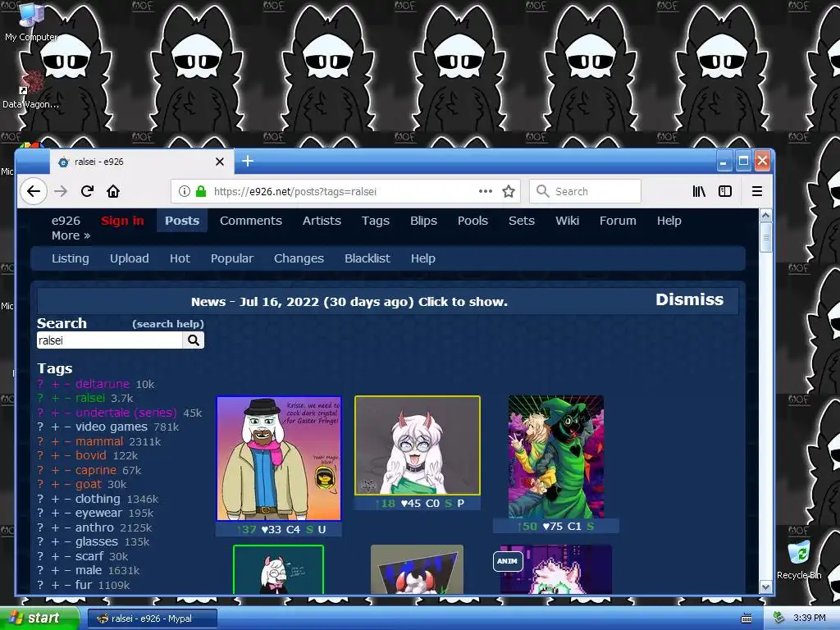The width and height of the screenshot is (840, 630).
Task: Expand the News Jul 16, 2022 banner
Action: (349, 302)
